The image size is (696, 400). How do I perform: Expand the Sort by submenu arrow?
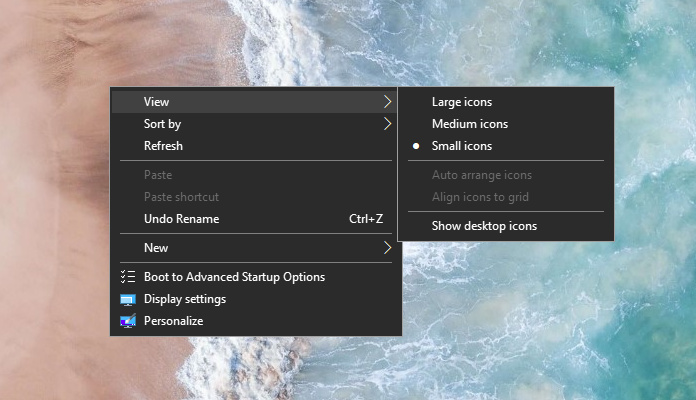pos(387,124)
